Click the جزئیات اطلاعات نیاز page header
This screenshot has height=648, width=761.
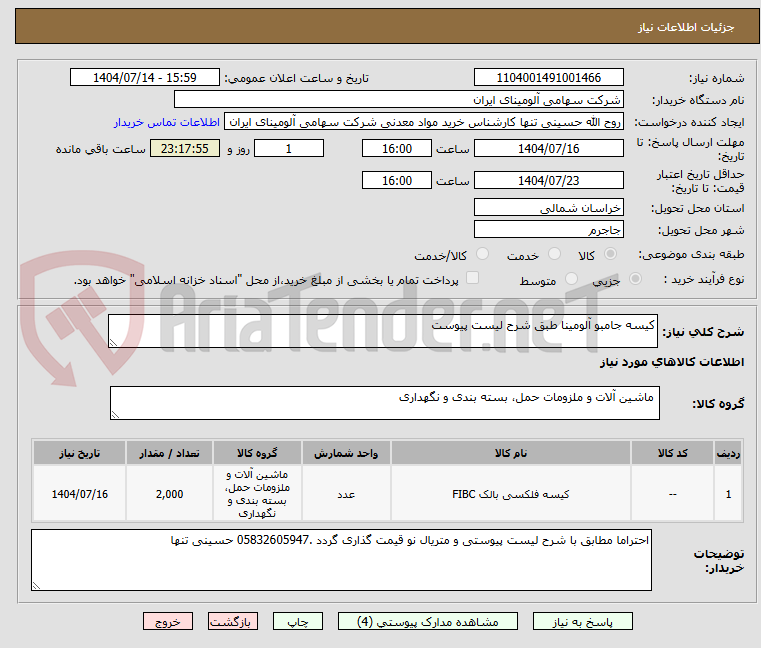tap(387, 27)
